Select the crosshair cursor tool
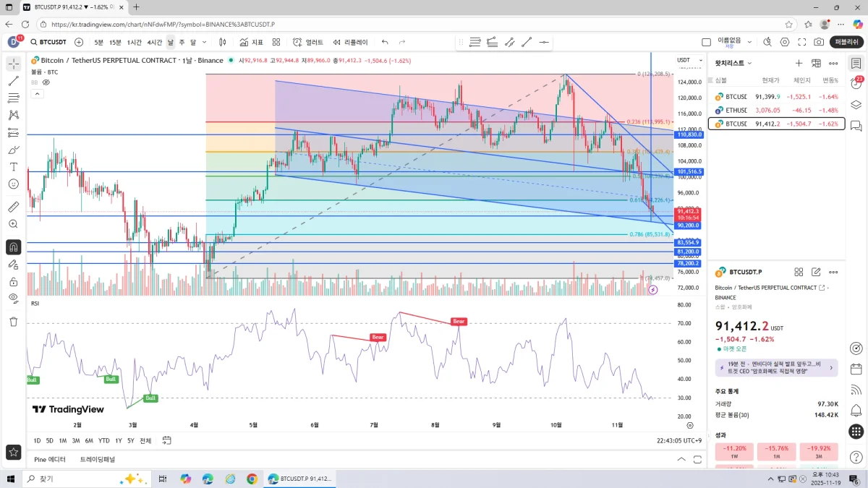Screen dimensions: 868x488 point(13,64)
